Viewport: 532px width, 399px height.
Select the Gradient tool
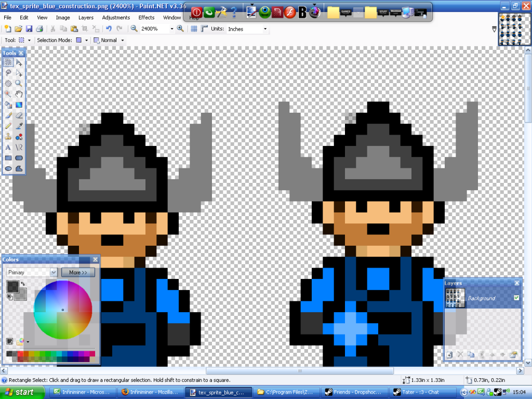point(19,104)
